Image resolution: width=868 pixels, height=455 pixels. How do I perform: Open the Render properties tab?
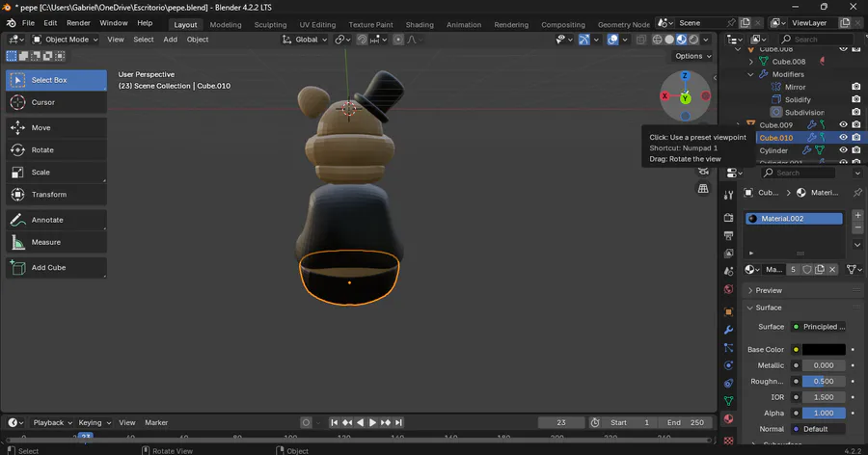tap(728, 218)
